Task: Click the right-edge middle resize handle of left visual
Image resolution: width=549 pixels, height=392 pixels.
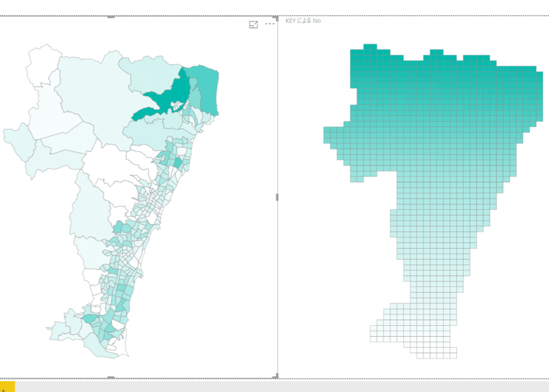Action: click(x=278, y=197)
